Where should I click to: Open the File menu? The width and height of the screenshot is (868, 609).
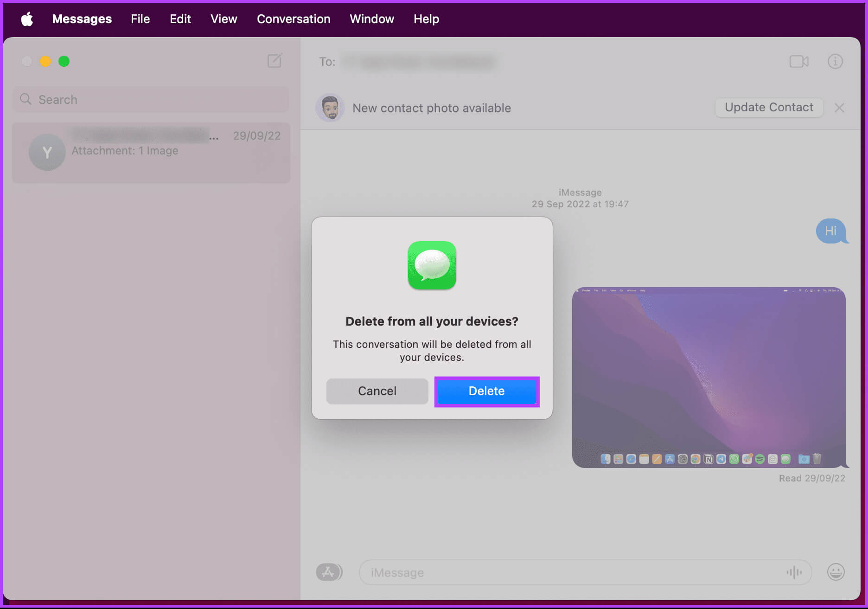140,19
